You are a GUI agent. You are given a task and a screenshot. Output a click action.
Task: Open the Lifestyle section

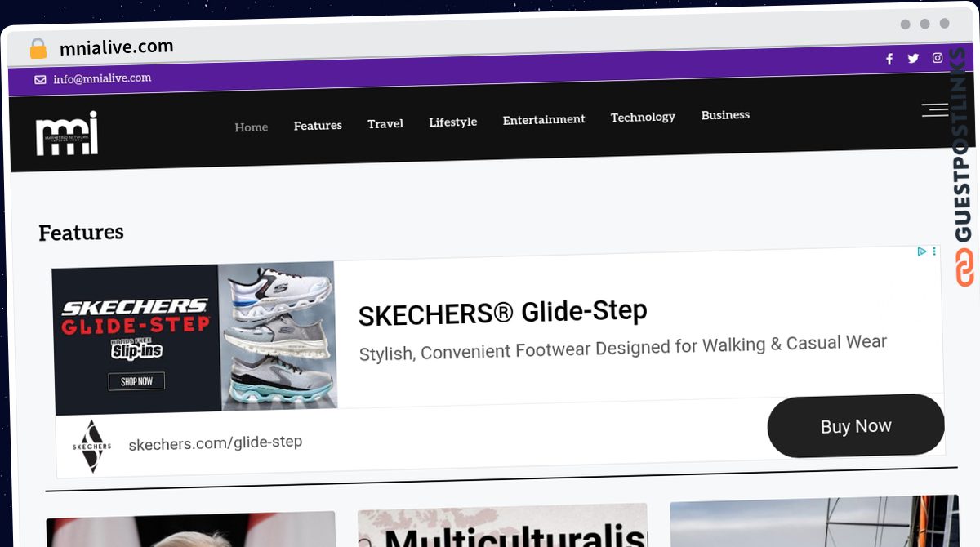(453, 122)
